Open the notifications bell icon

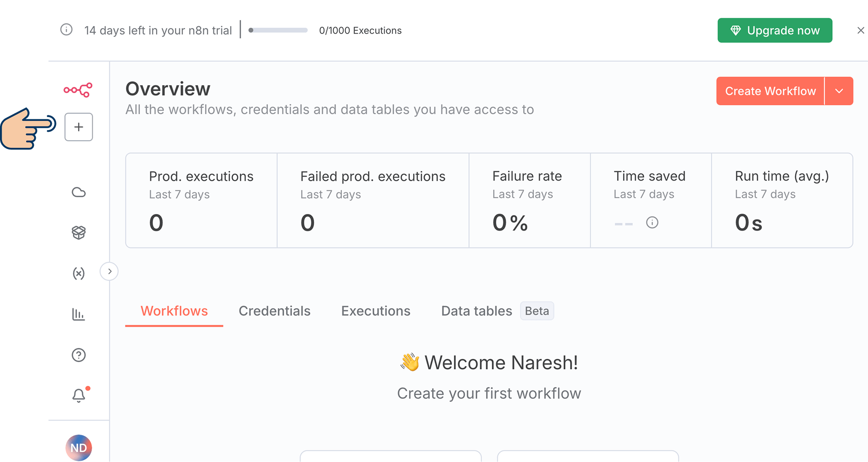coord(78,395)
